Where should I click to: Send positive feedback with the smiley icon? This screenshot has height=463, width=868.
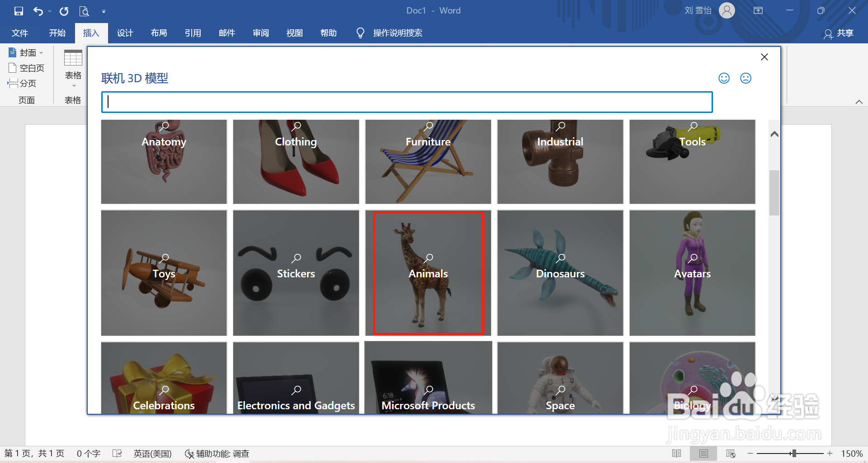[x=723, y=78]
